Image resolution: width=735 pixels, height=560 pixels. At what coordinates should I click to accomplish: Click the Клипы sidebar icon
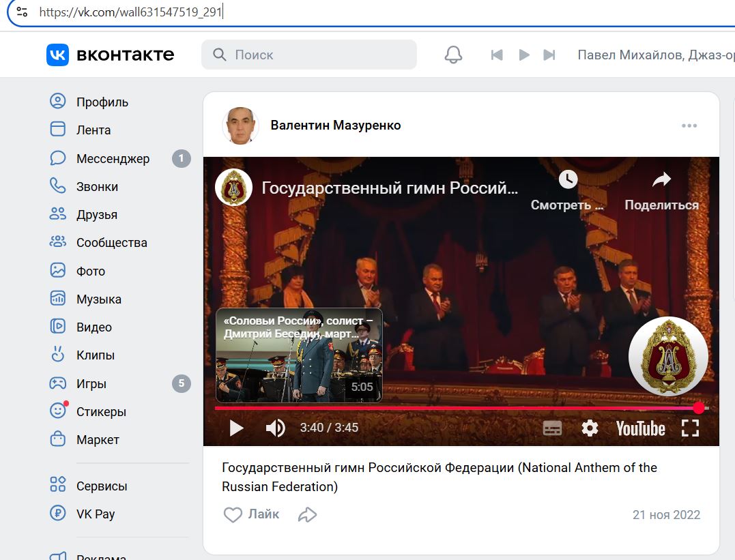[x=57, y=355]
